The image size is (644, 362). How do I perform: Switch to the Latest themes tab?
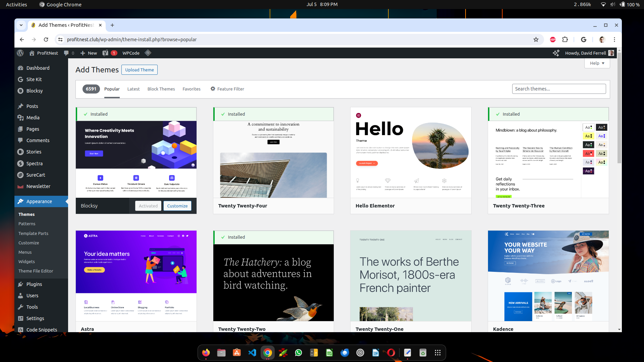point(133,89)
